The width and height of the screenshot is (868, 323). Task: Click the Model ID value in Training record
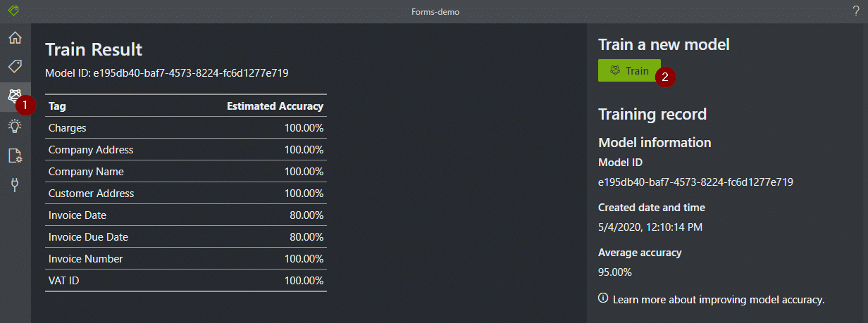695,182
